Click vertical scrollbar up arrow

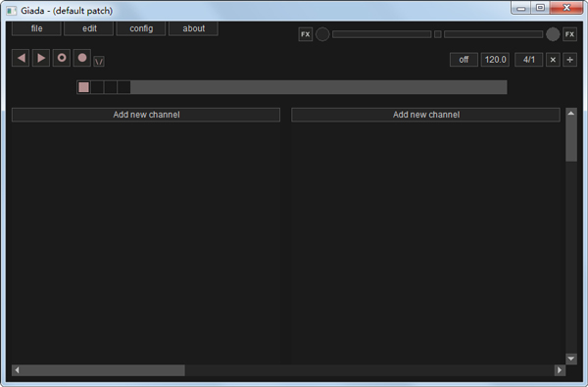[x=571, y=114]
